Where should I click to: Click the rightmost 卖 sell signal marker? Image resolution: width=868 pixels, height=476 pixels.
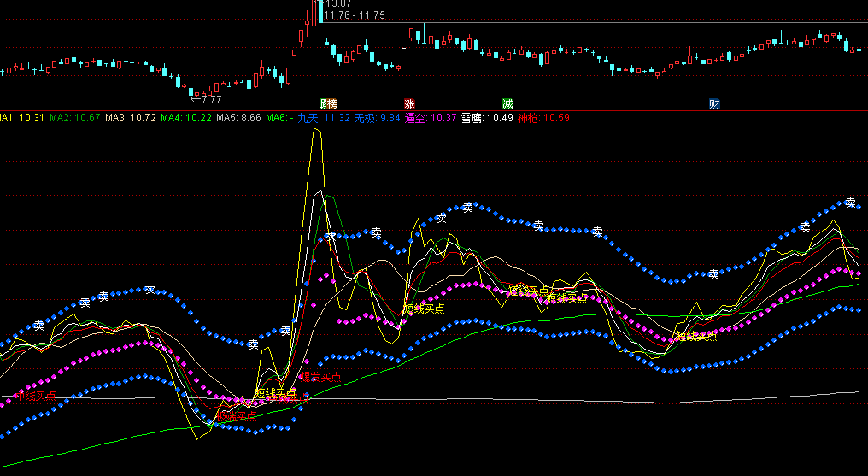pyautogui.click(x=850, y=203)
